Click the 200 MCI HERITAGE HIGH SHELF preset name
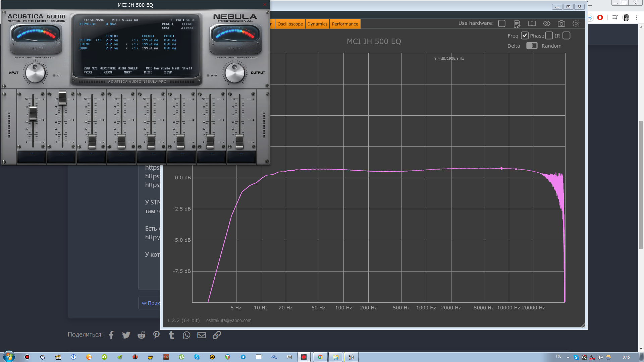Image resolution: width=644 pixels, height=362 pixels. click(x=111, y=68)
